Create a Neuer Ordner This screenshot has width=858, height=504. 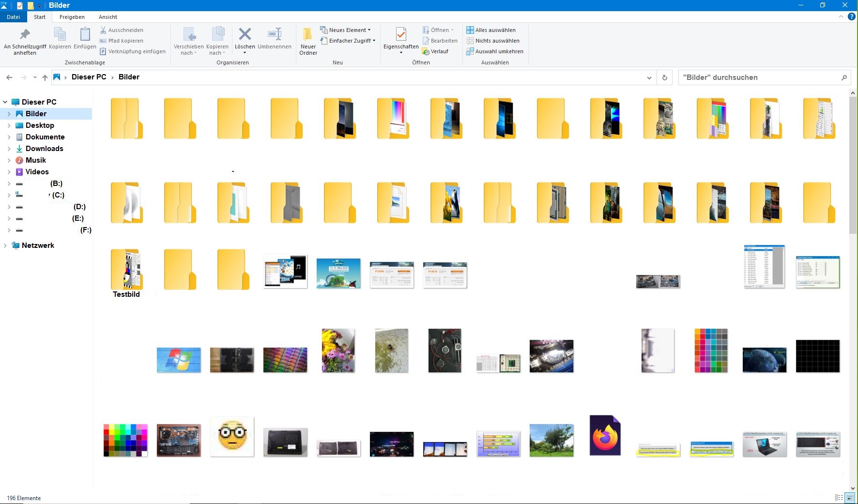[x=308, y=42]
